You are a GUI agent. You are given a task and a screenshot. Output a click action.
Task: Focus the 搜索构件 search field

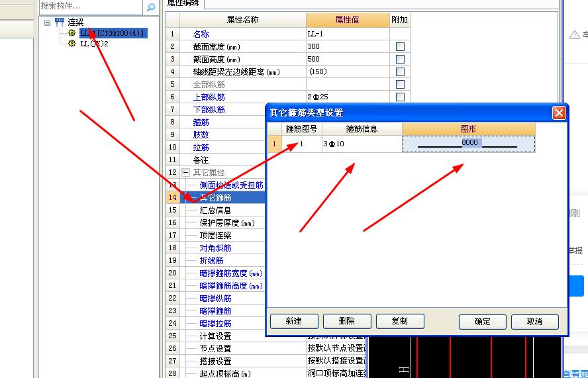(91, 6)
